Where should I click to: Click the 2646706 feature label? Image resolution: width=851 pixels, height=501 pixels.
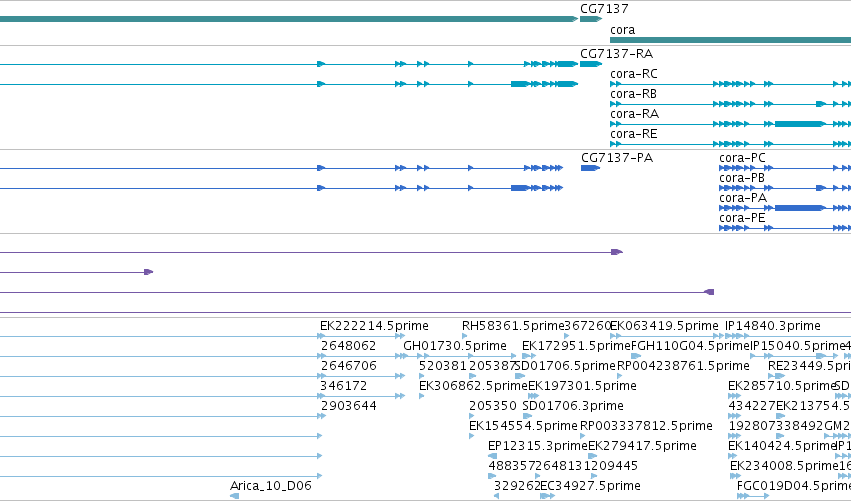click(x=348, y=366)
